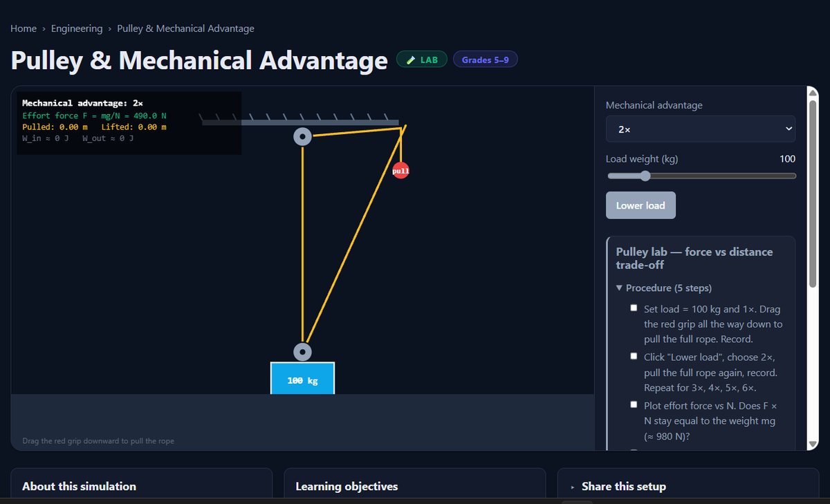This screenshot has width=830, height=504.
Task: Click the "Pulley lab — force vs distance trade-off" heading
Action: [x=694, y=258]
